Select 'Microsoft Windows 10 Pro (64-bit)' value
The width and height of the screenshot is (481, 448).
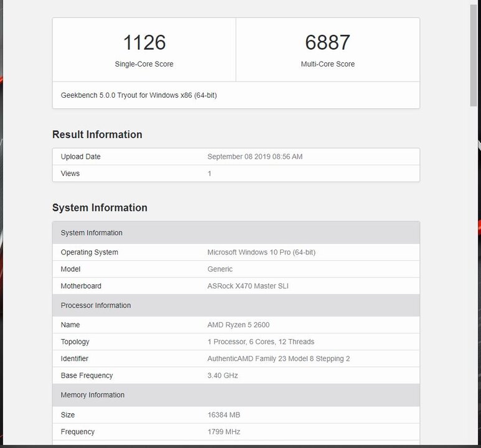[261, 253]
